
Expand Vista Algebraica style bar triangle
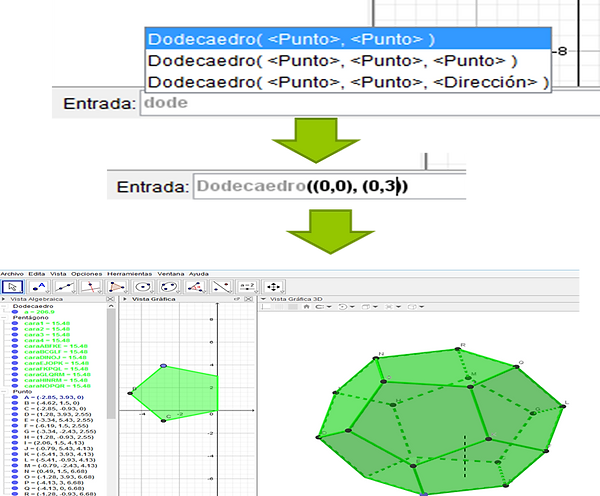(3, 299)
